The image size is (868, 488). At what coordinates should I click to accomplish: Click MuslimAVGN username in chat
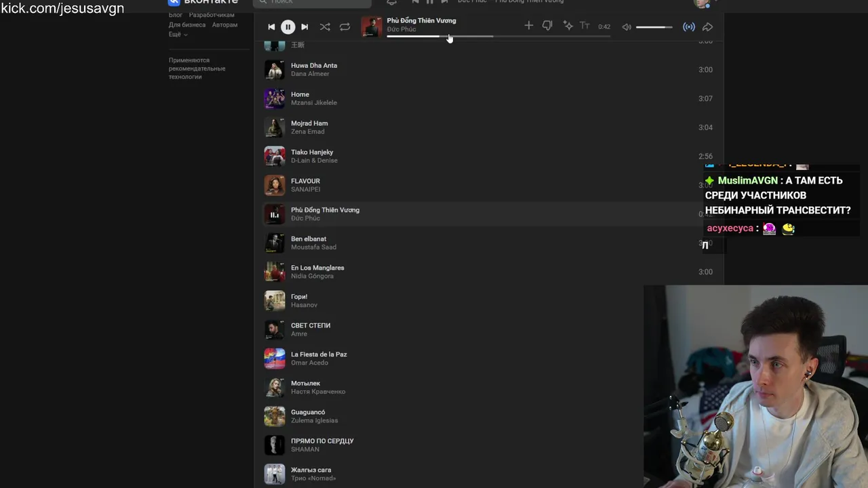[x=747, y=180]
